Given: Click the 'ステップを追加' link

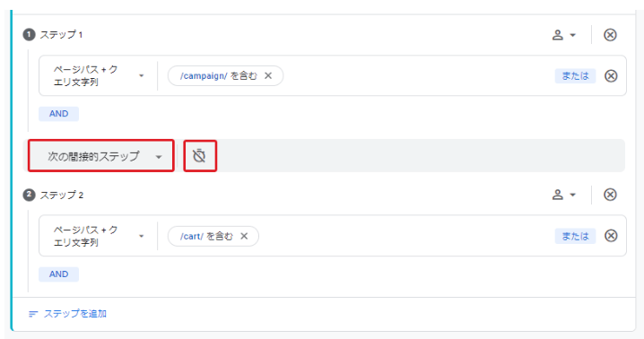Looking at the screenshot, I should [x=67, y=314].
